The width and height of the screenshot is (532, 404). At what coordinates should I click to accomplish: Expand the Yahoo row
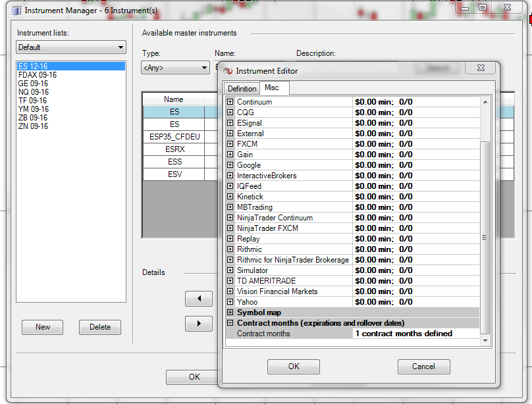click(230, 301)
